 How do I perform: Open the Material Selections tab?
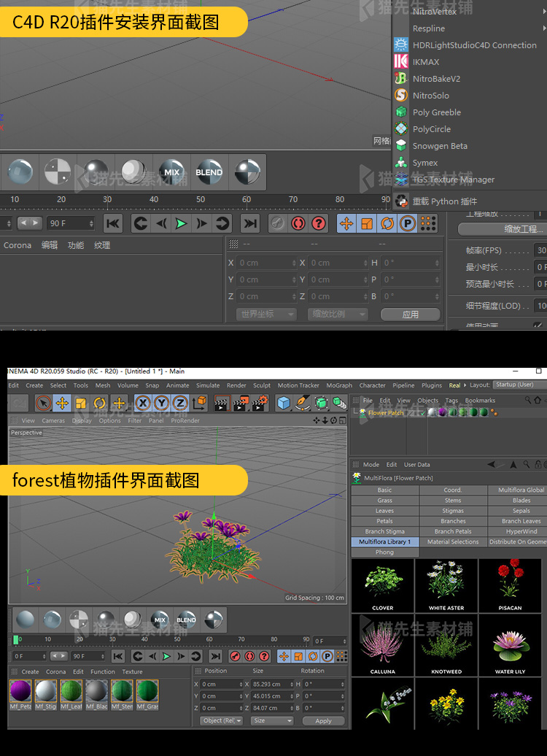pos(453,542)
